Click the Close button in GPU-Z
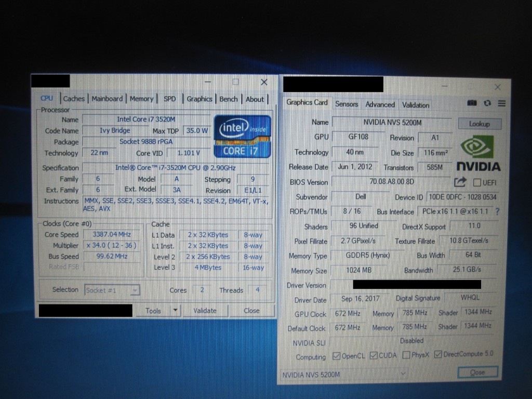Screen dimensions: 532x399 tap(478, 372)
